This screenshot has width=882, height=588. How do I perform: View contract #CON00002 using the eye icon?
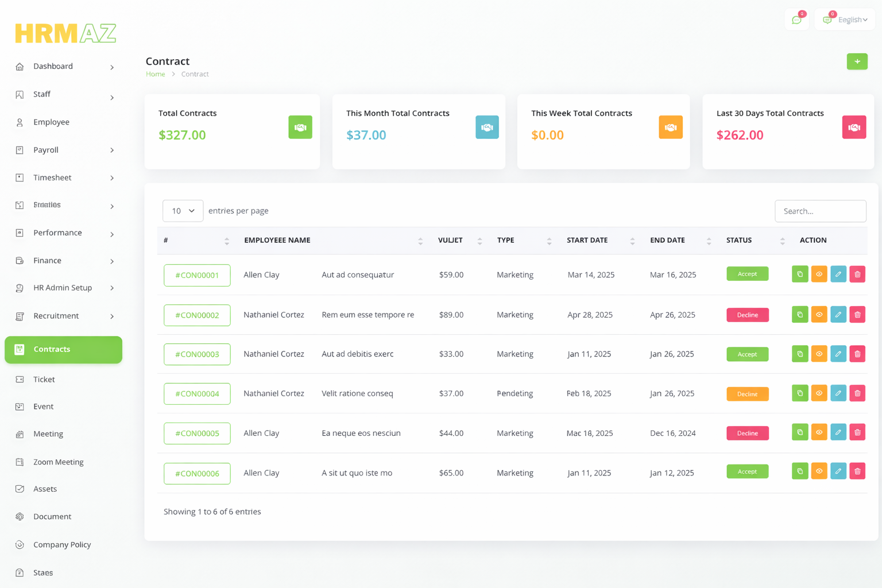click(x=819, y=315)
